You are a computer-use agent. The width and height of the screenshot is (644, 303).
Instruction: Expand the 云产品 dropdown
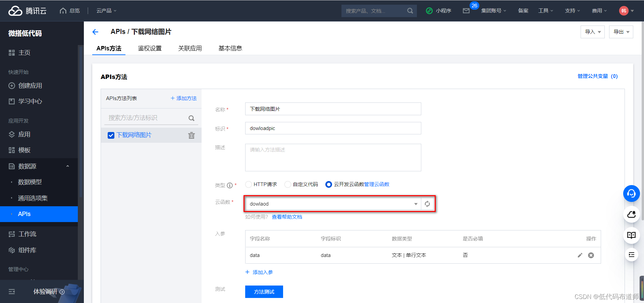(106, 11)
